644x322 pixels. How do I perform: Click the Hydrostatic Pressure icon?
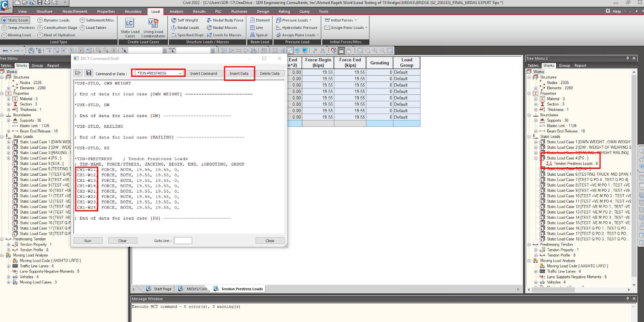279,28
